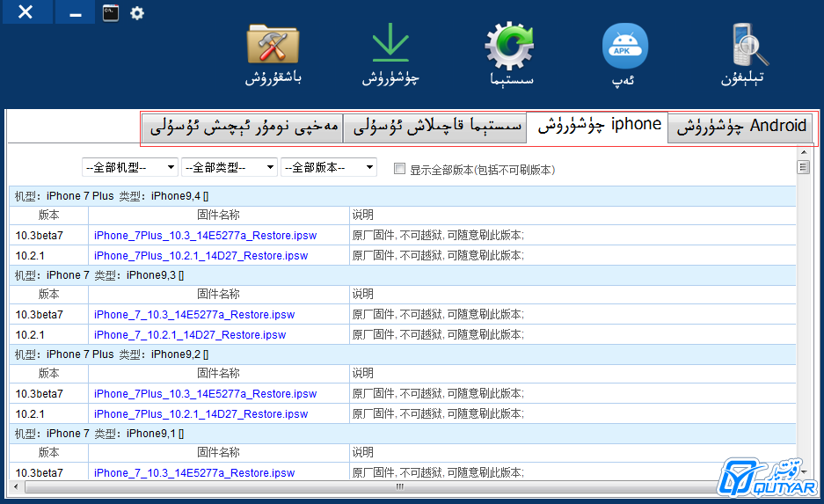The height and width of the screenshot is (504, 824).
Task: Select the iPhone9,1 model header row
Action: coord(403,434)
